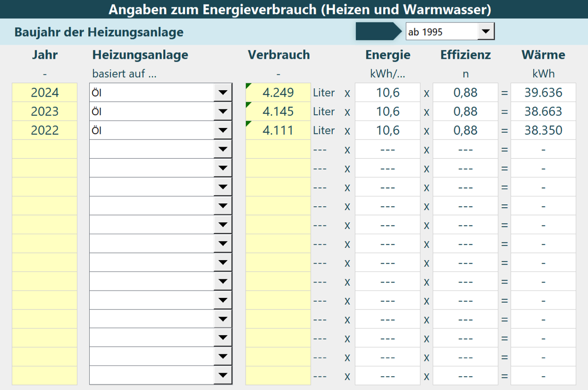Click the Verbrauch column header
This screenshot has height=390, width=588.
click(279, 55)
